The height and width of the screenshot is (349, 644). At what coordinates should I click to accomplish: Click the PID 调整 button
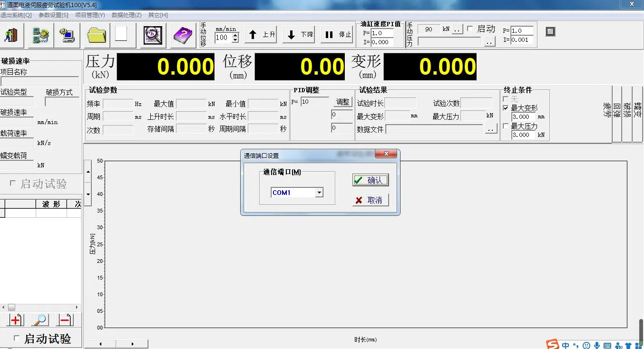click(x=342, y=102)
